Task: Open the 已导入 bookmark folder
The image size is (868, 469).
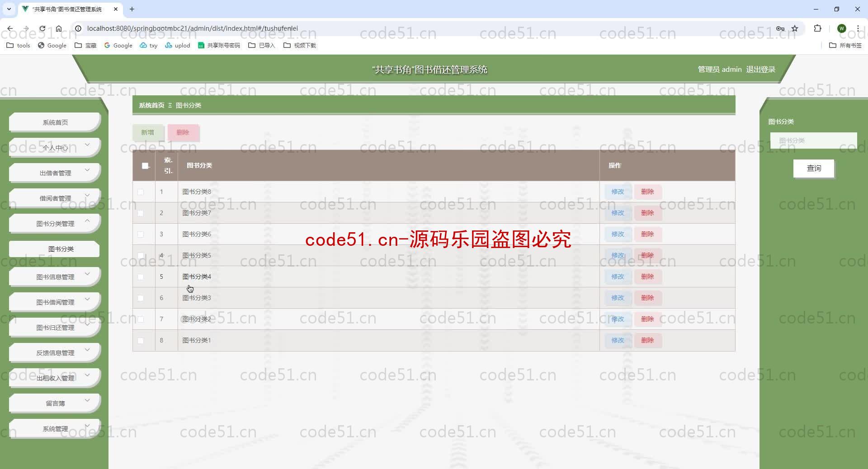Action: (261, 45)
